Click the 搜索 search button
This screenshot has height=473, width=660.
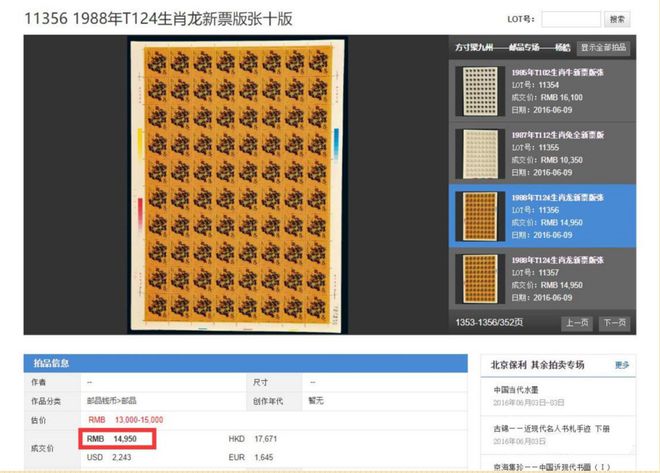click(x=617, y=19)
